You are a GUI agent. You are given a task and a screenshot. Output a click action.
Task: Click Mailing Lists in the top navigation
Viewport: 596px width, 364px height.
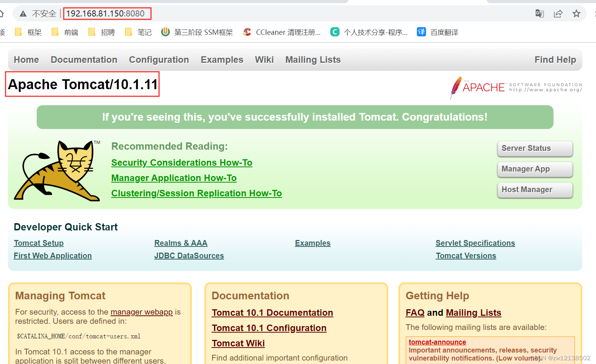313,60
